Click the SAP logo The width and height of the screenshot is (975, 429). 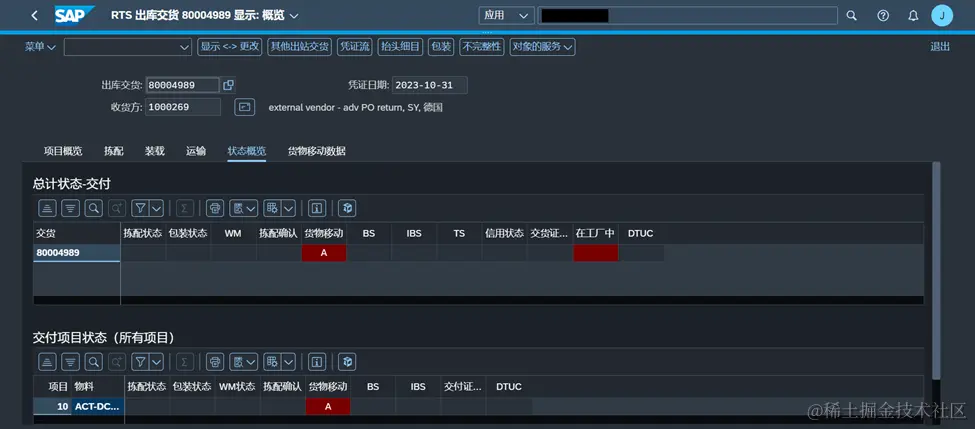74,15
